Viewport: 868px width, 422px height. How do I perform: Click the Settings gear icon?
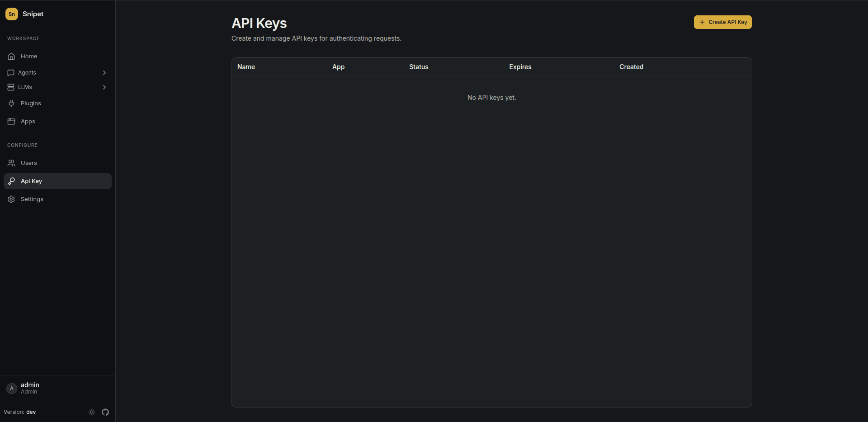click(11, 199)
